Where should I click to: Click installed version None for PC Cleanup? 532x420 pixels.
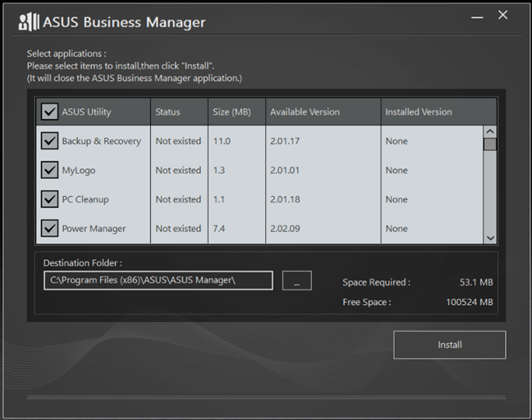pyautogui.click(x=397, y=199)
